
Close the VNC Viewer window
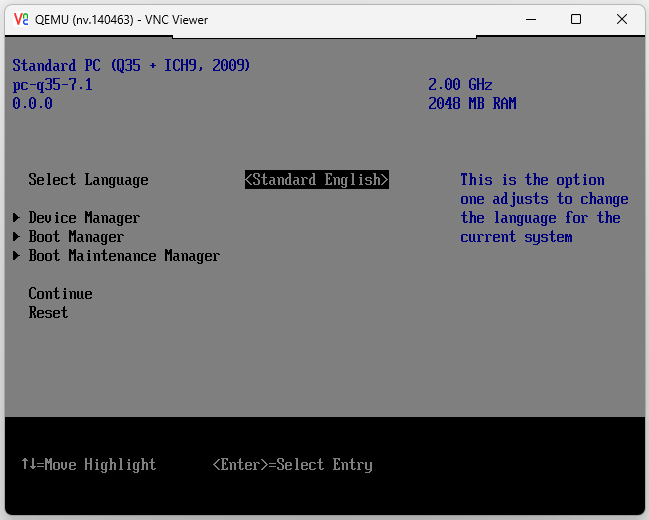pyautogui.click(x=622, y=19)
